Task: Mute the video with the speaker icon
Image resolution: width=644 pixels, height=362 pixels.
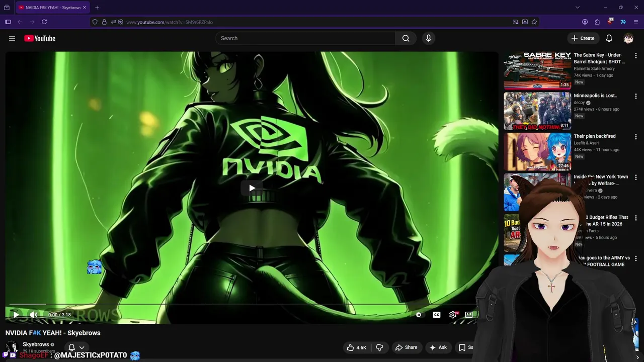Action: tap(34, 315)
